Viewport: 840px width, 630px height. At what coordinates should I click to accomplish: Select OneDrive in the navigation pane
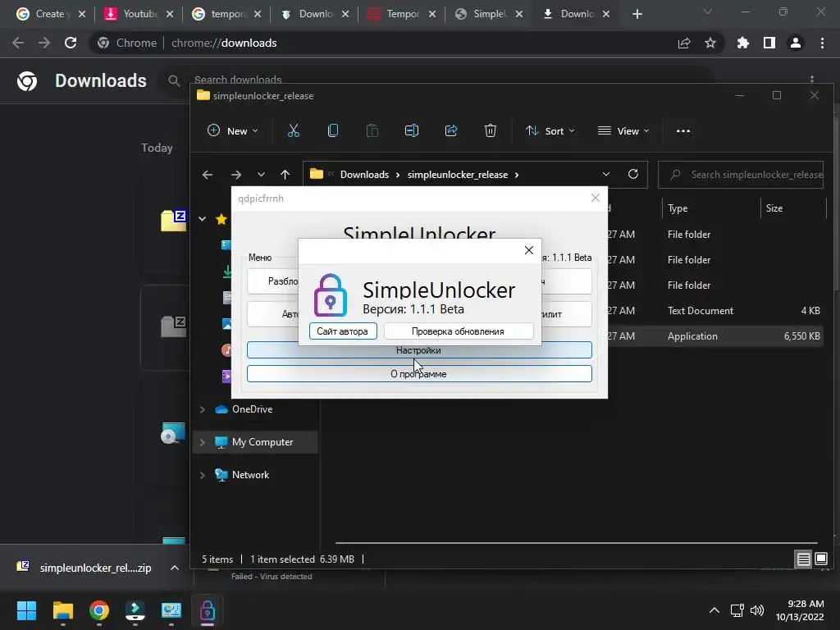tap(252, 409)
